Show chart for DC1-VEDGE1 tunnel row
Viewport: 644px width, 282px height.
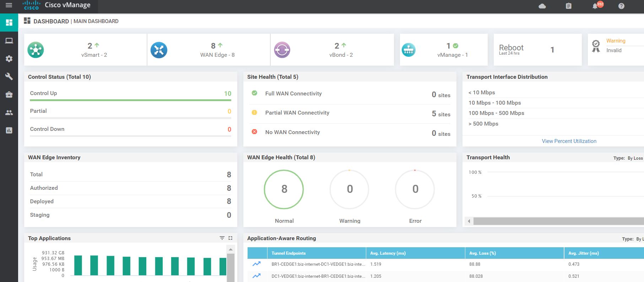[256, 276]
